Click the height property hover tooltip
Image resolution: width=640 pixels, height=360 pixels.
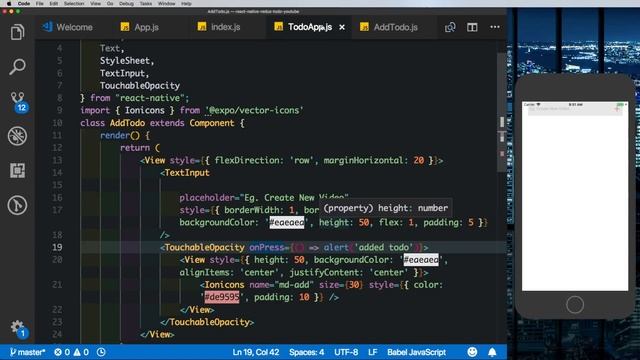click(x=386, y=208)
